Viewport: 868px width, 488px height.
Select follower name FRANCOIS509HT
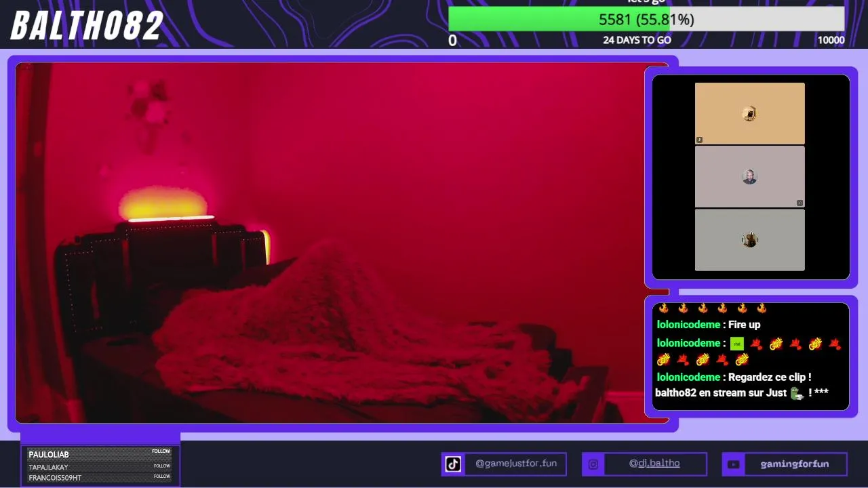pyautogui.click(x=55, y=478)
